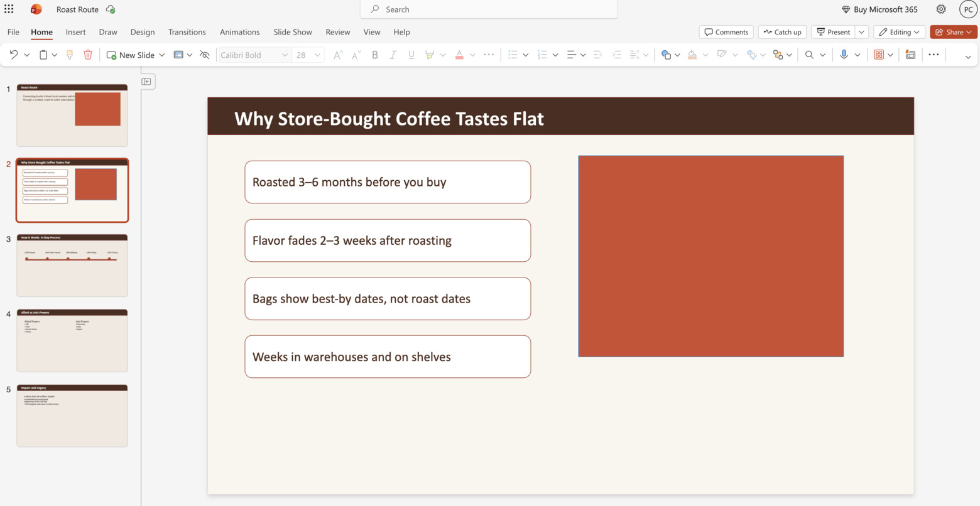Image resolution: width=980 pixels, height=506 pixels.
Task: Click the Shapes icon in toolbar
Action: point(666,55)
